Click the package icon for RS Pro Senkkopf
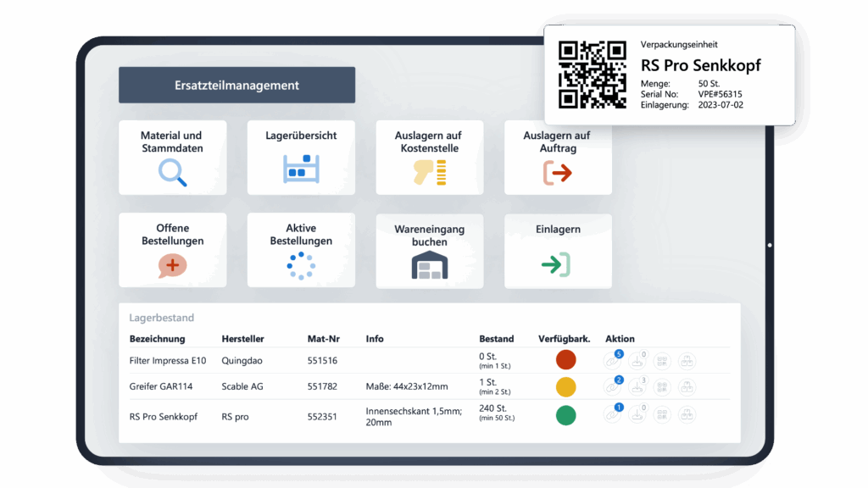The image size is (868, 488). click(x=687, y=415)
